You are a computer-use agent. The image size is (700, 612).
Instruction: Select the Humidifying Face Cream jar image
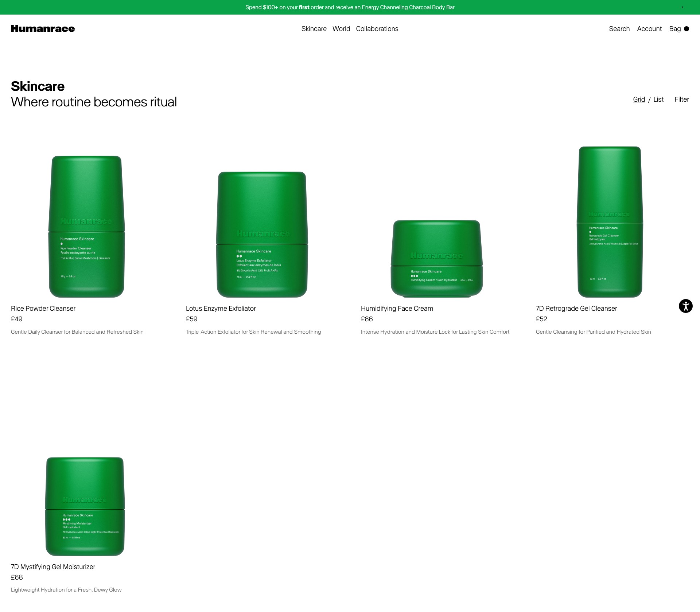tap(436, 259)
